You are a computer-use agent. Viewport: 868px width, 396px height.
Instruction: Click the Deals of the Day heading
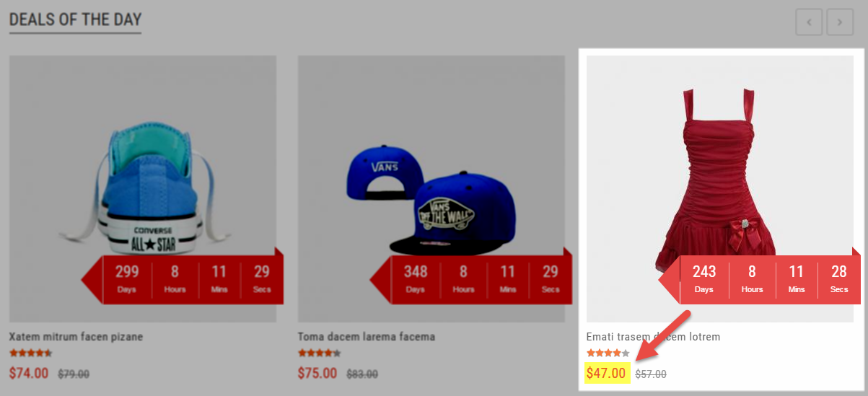[x=75, y=19]
